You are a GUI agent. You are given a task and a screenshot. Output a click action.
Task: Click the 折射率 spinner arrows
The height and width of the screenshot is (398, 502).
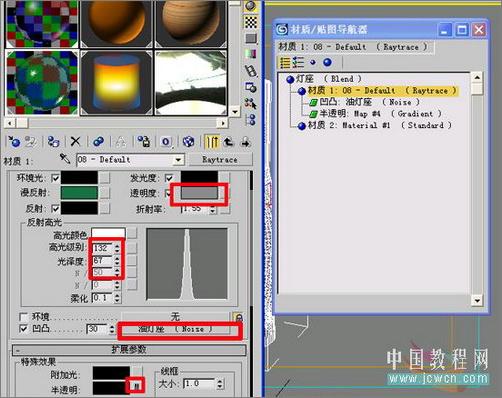click(213, 210)
